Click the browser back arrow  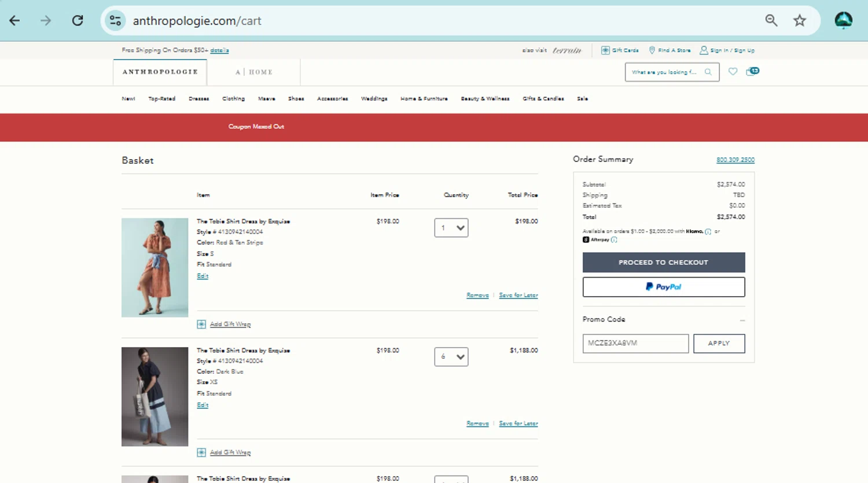point(14,21)
